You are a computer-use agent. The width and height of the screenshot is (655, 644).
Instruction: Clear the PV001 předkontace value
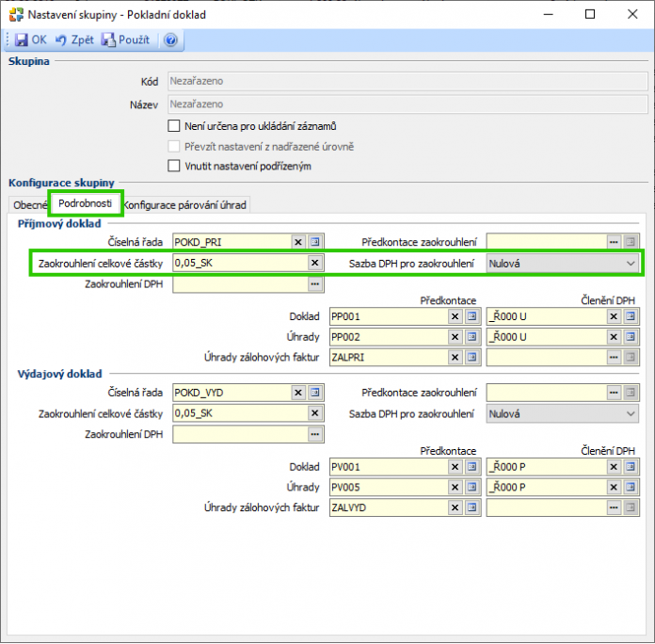coord(455,467)
